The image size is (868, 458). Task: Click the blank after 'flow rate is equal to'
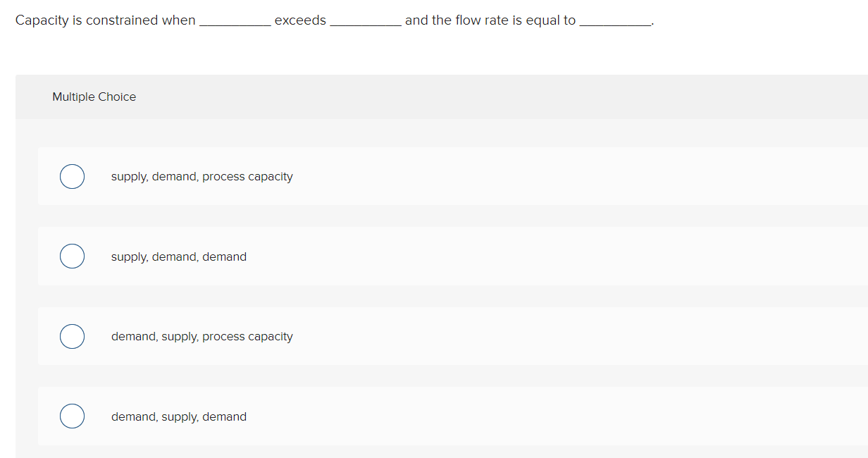(614, 21)
